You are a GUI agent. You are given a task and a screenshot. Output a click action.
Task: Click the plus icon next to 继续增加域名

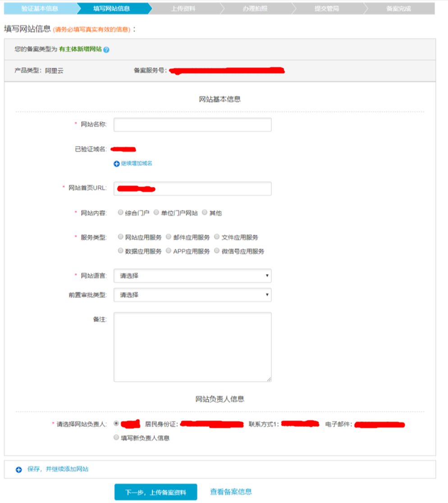click(117, 164)
